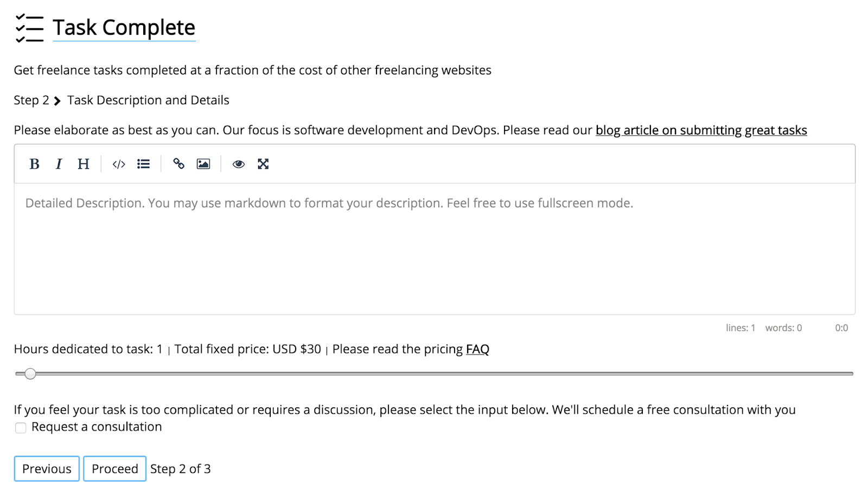Insert a heading with H icon
The height and width of the screenshot is (494, 868).
[83, 164]
